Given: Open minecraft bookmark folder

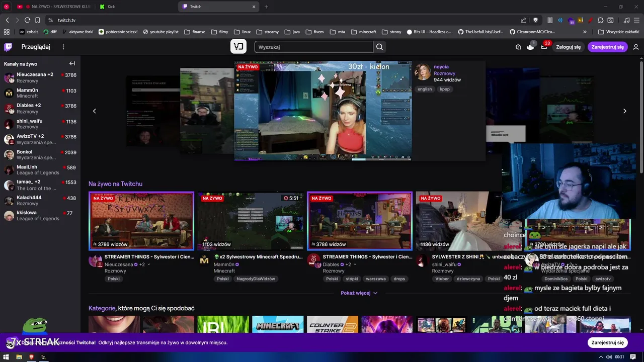Looking at the screenshot, I should [x=363, y=32].
